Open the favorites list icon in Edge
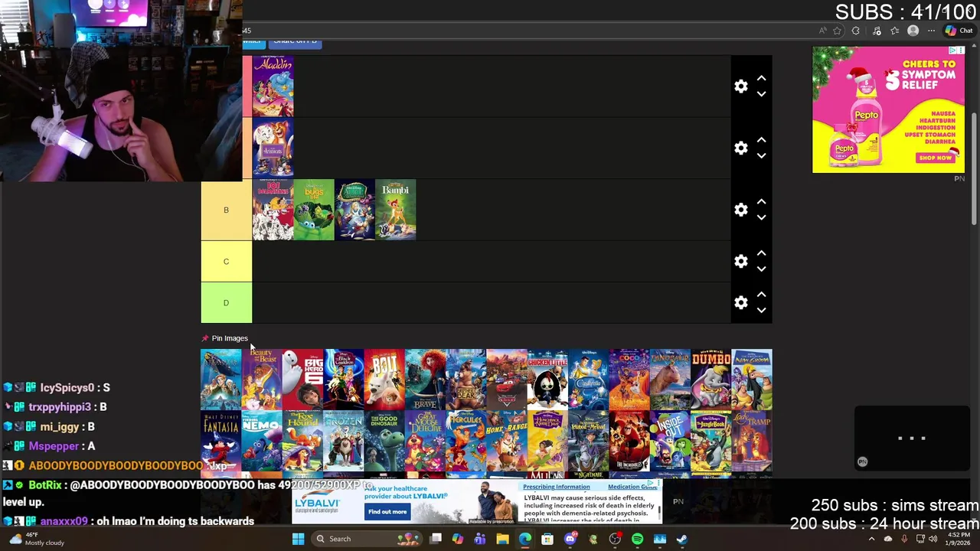 coord(894,31)
